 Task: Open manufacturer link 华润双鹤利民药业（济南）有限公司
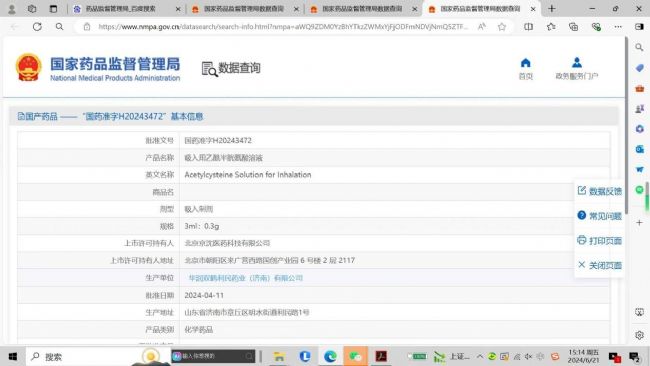(245, 278)
